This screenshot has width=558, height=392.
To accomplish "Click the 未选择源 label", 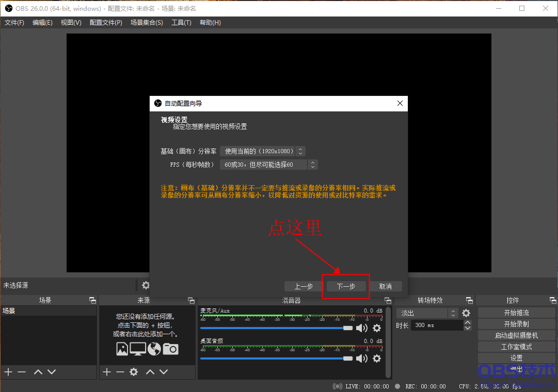I will pyautogui.click(x=15, y=285).
